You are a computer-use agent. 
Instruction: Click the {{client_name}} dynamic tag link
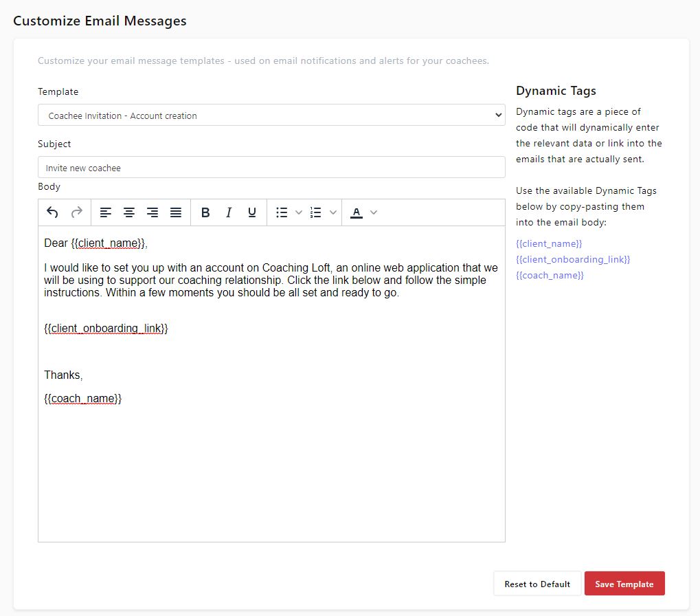point(548,243)
